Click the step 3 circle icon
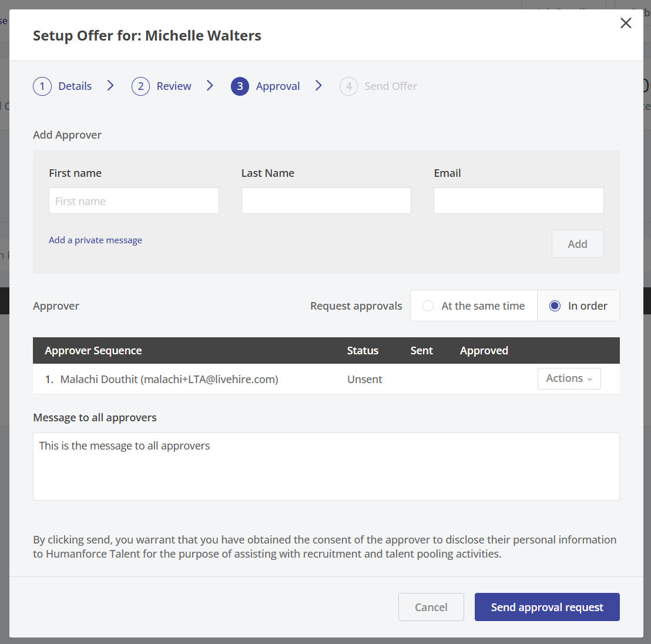 240,86
